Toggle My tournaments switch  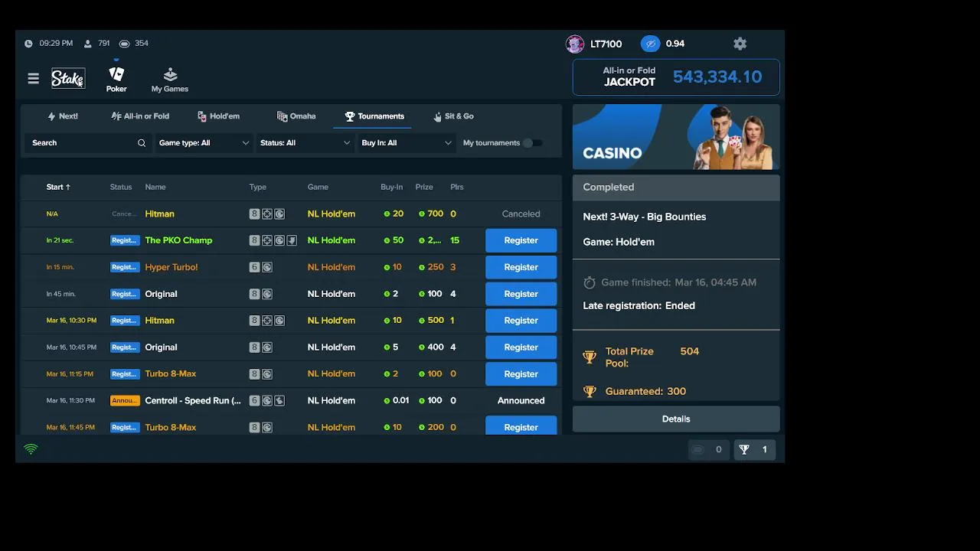[x=533, y=143]
